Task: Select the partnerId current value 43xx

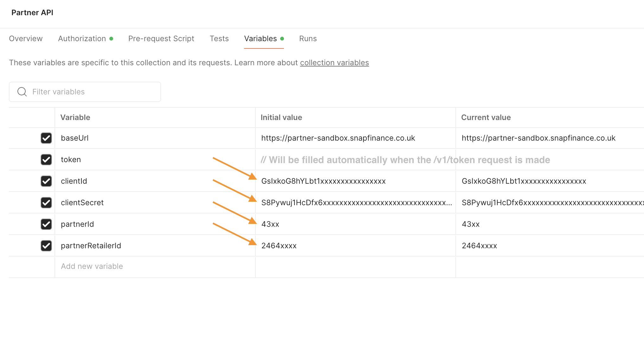Action: (x=471, y=224)
